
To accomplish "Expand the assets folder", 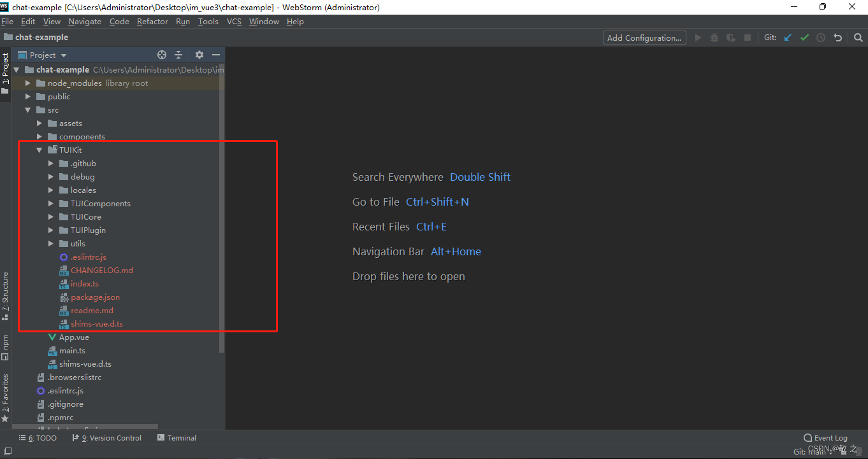I will (x=39, y=124).
